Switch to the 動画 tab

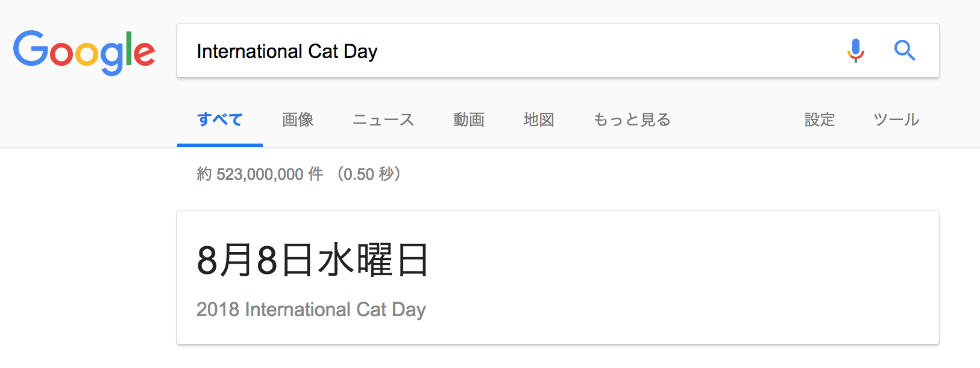(x=469, y=119)
